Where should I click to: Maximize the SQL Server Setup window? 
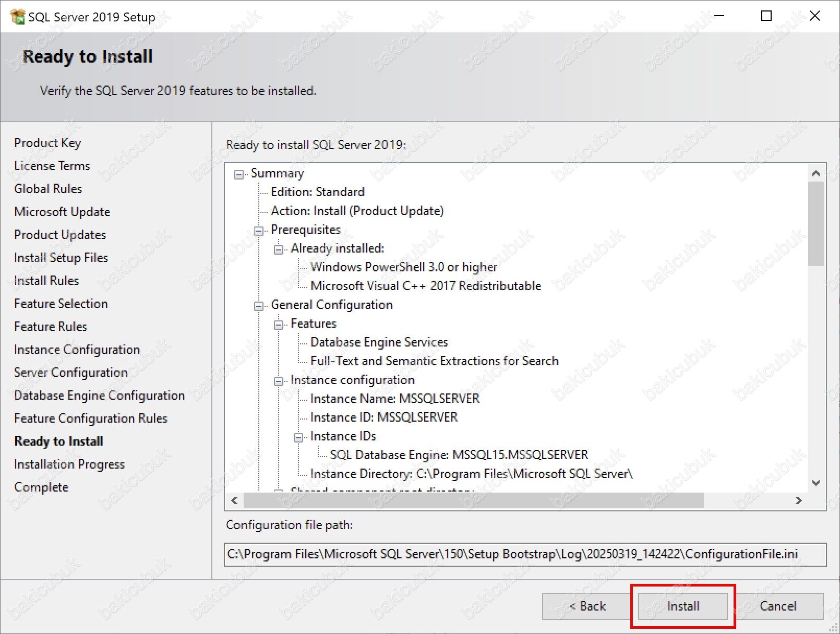pyautogui.click(x=766, y=16)
